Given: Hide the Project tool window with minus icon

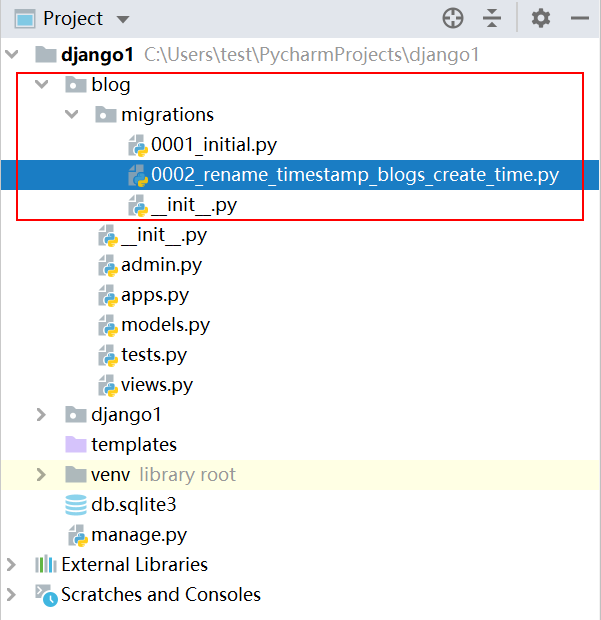Looking at the screenshot, I should 580,18.
